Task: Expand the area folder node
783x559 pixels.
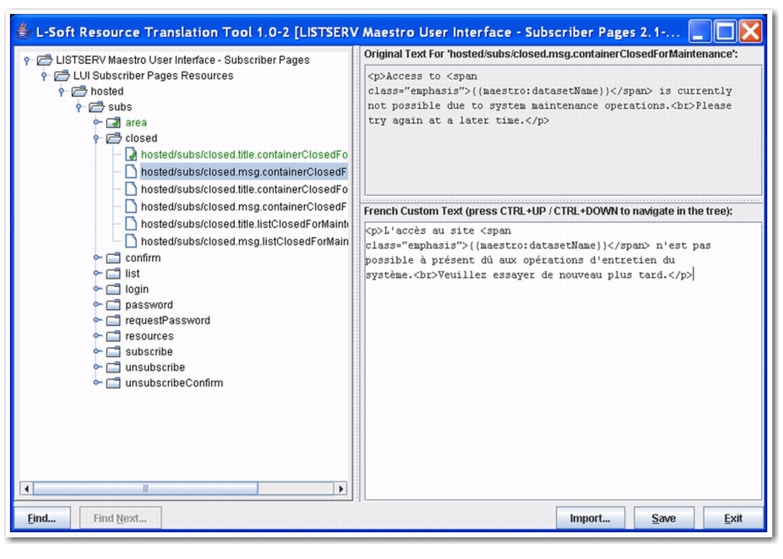Action: pyautogui.click(x=97, y=122)
